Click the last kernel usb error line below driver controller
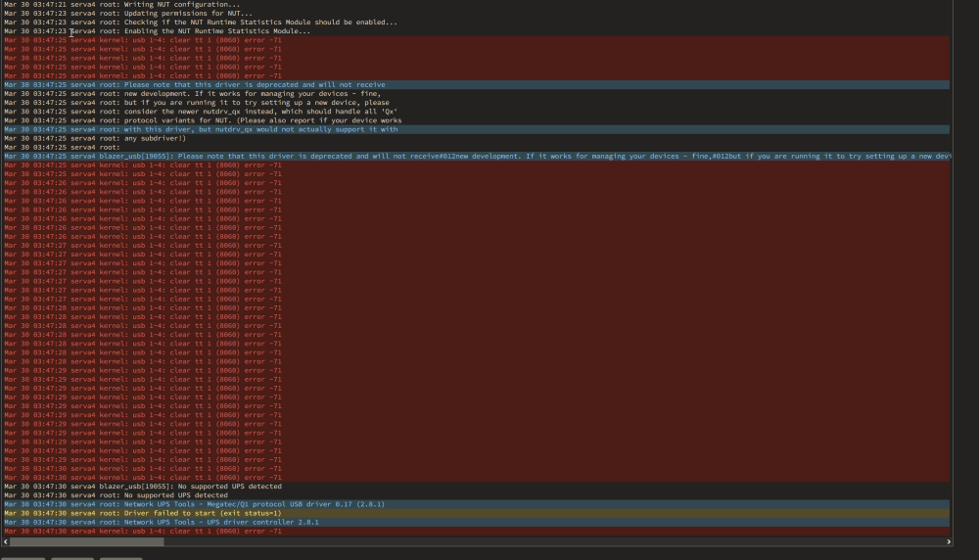The width and height of the screenshot is (979, 560). 476,532
